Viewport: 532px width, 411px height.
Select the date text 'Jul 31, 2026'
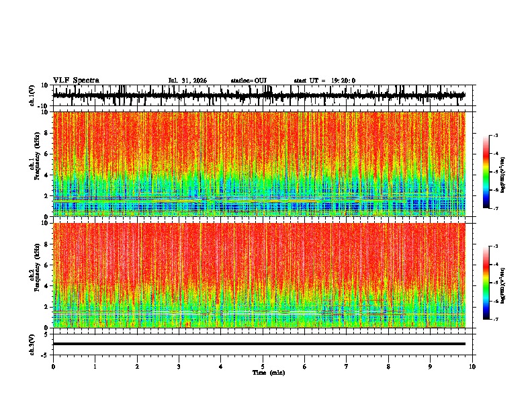pyautogui.click(x=187, y=81)
